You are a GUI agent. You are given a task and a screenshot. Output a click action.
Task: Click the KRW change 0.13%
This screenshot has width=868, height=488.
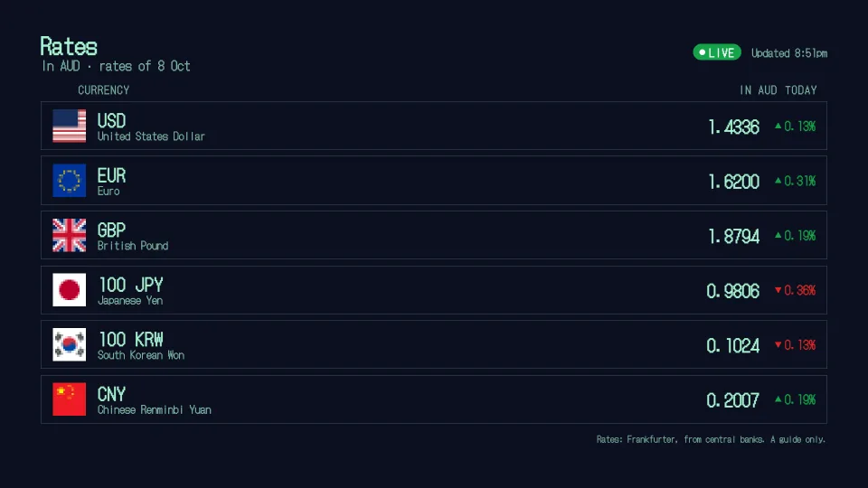800,345
